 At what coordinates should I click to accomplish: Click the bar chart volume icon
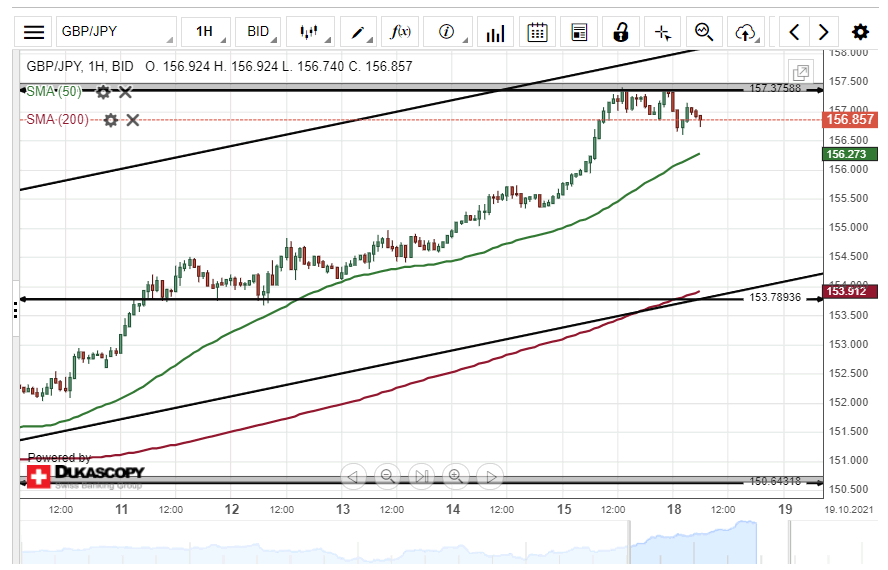[496, 32]
